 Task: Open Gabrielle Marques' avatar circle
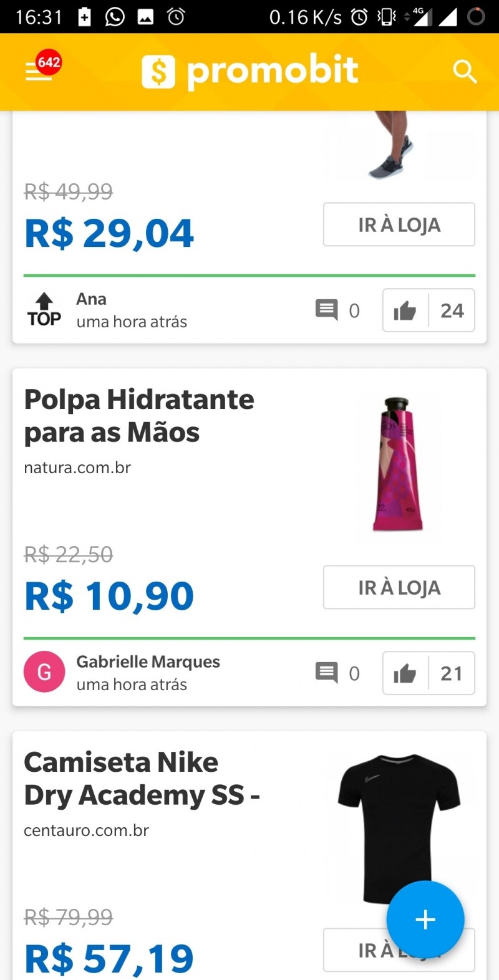pyautogui.click(x=44, y=672)
